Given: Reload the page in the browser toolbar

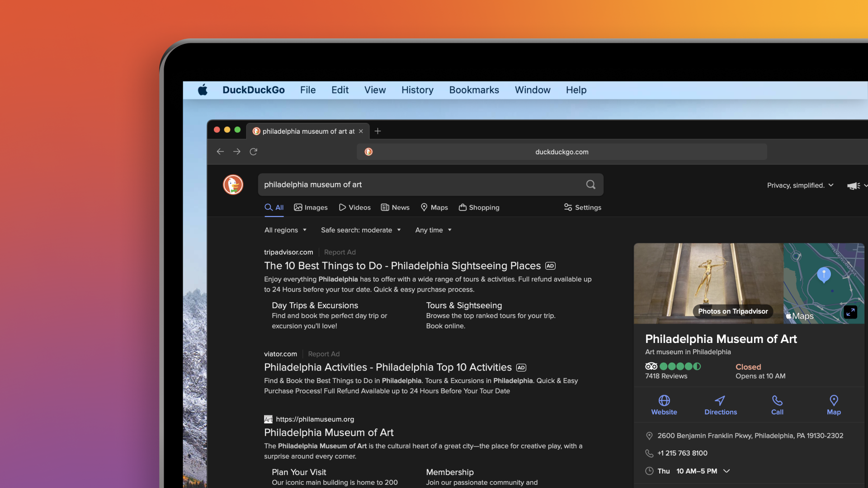Looking at the screenshot, I should [x=254, y=151].
